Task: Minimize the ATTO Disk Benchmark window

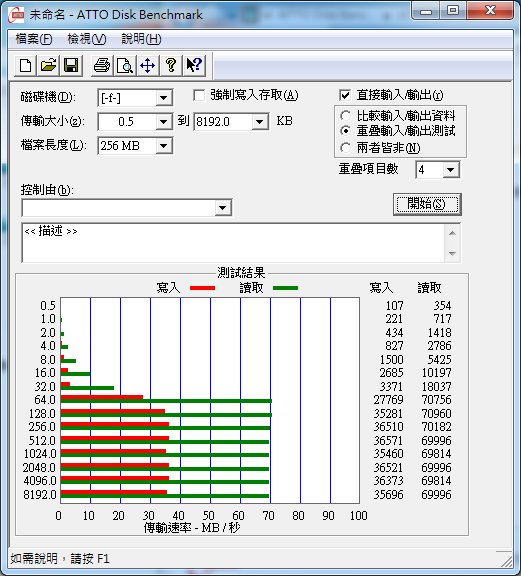Action: 426,11
